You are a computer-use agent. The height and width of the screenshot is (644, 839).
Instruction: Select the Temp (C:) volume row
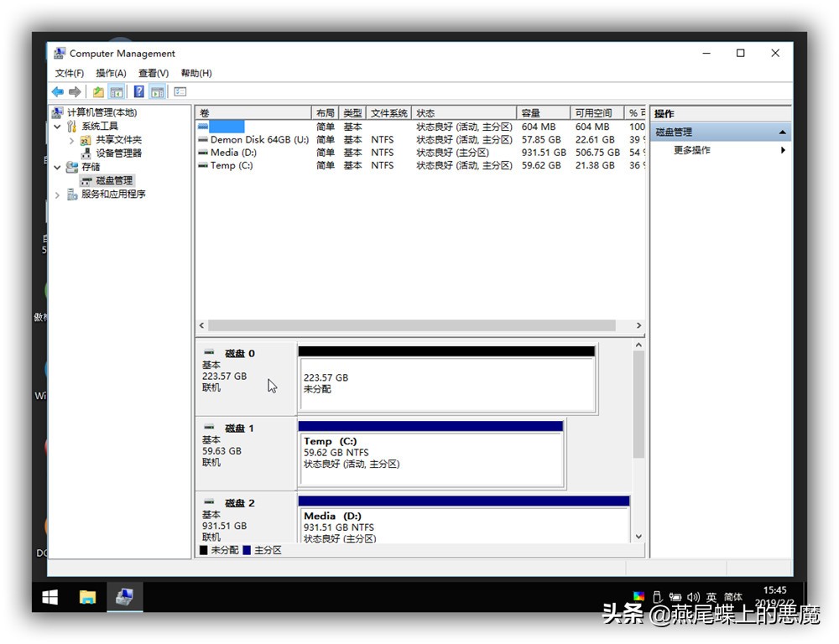click(420, 165)
